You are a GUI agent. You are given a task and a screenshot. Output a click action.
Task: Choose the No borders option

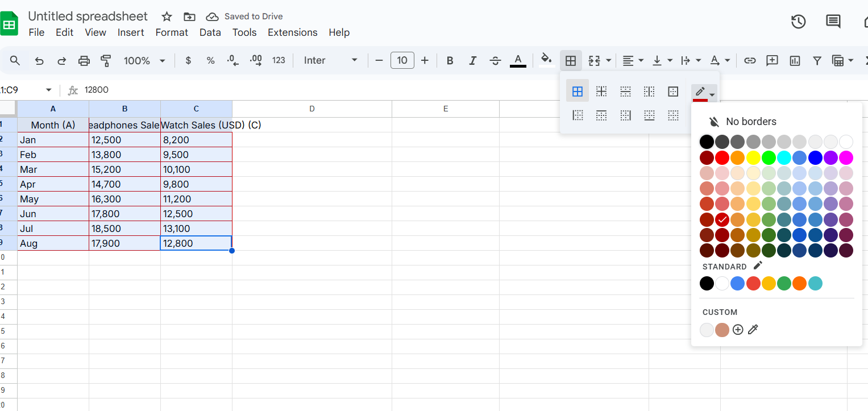tap(750, 122)
